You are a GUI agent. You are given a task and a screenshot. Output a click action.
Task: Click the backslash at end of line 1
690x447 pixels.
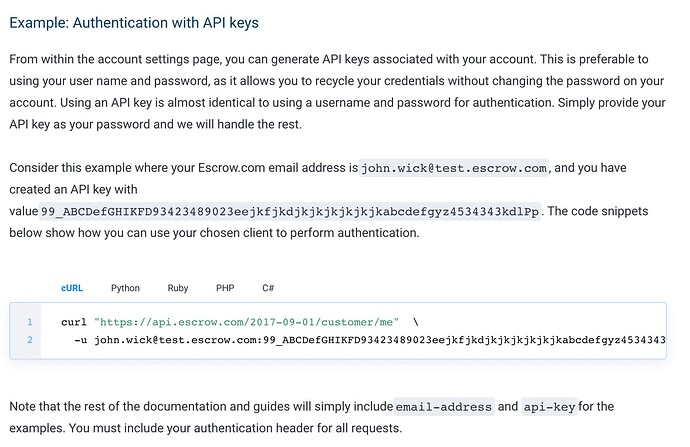416,322
